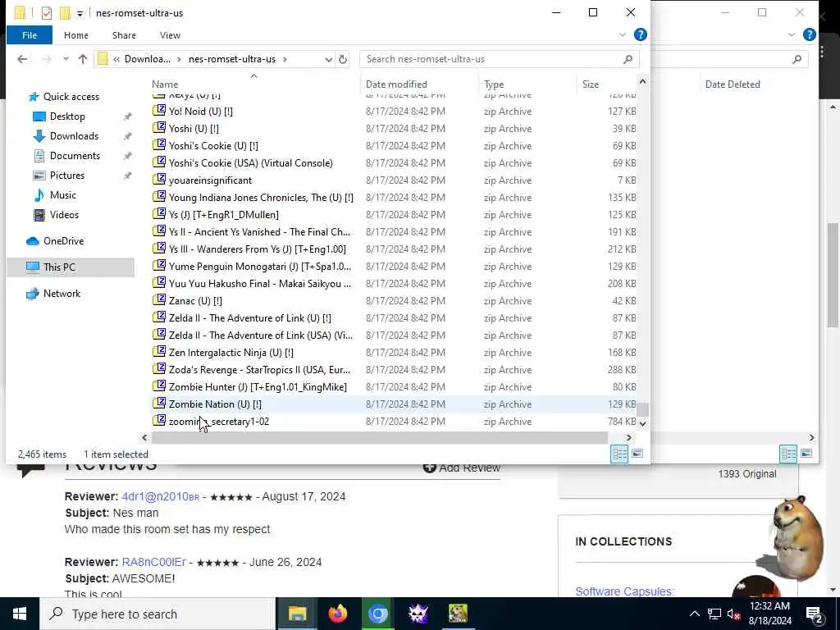The image size is (840, 630).
Task: Open the View ribbon tab
Action: pyautogui.click(x=170, y=35)
